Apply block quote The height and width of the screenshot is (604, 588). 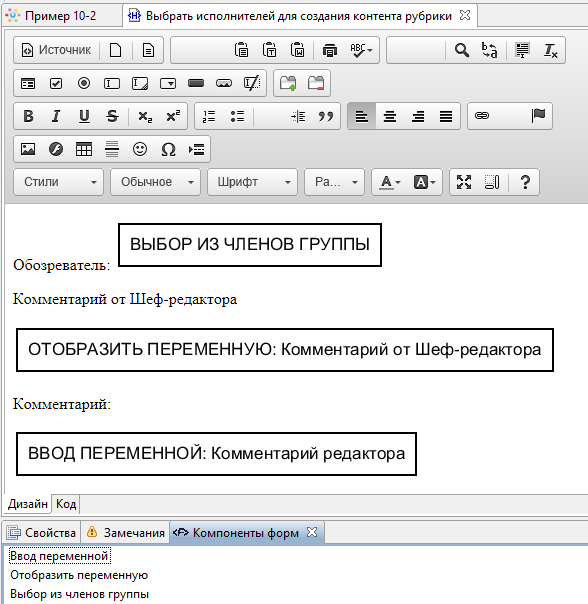326,116
